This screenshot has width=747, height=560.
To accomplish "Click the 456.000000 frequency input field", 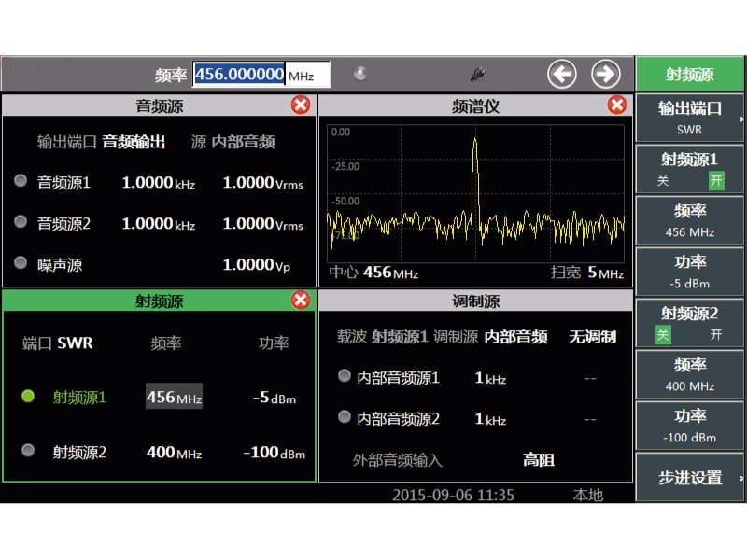I will [x=239, y=75].
